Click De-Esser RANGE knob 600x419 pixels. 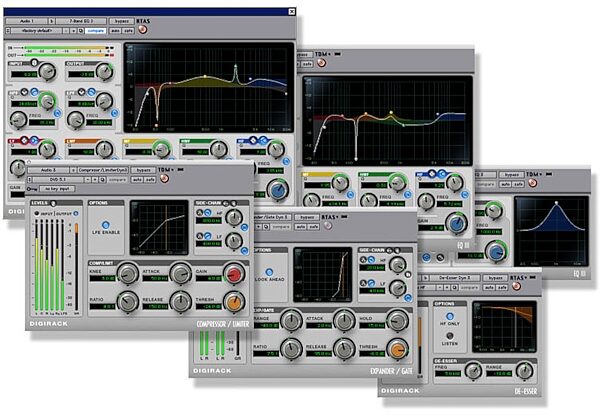coord(524,370)
